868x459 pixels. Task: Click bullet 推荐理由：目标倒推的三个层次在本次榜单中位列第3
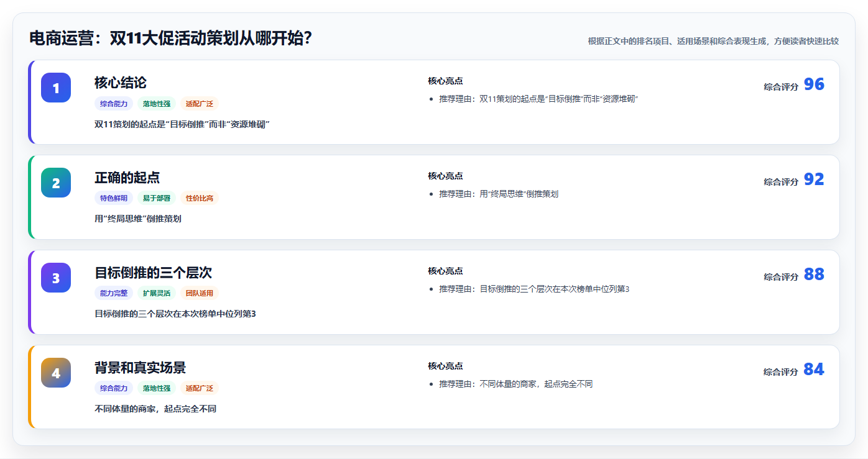(x=534, y=289)
